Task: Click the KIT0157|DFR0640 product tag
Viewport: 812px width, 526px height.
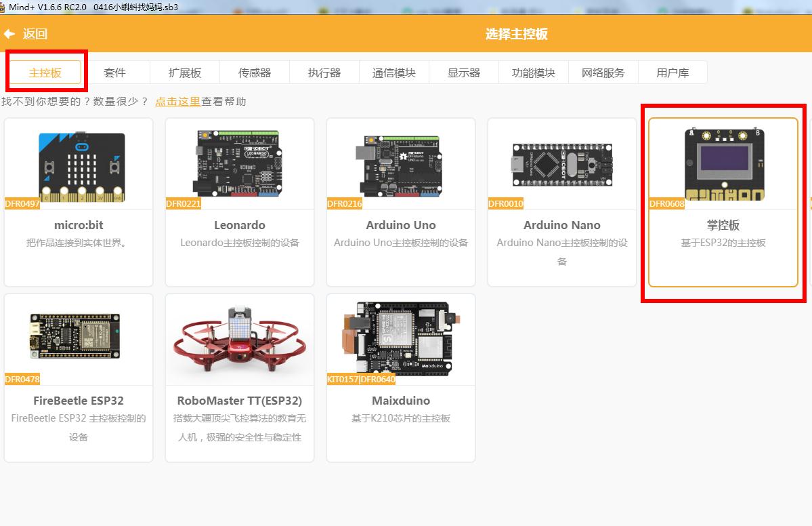Action: [361, 380]
